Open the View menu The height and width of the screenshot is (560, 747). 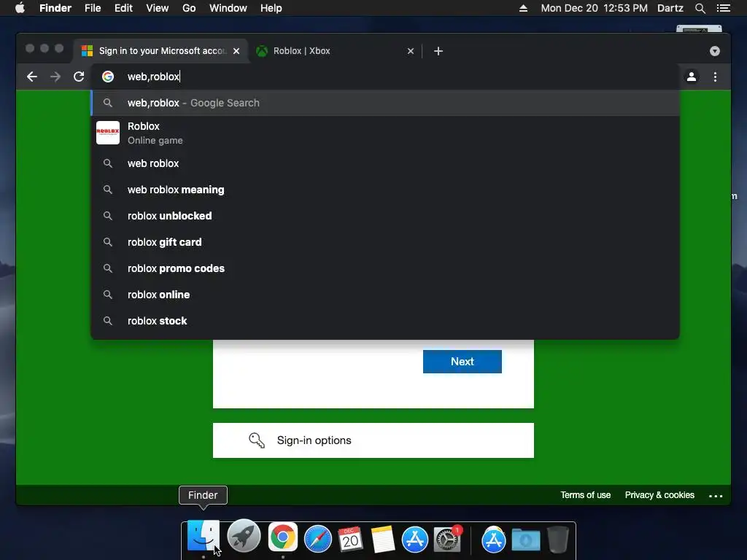pos(158,8)
